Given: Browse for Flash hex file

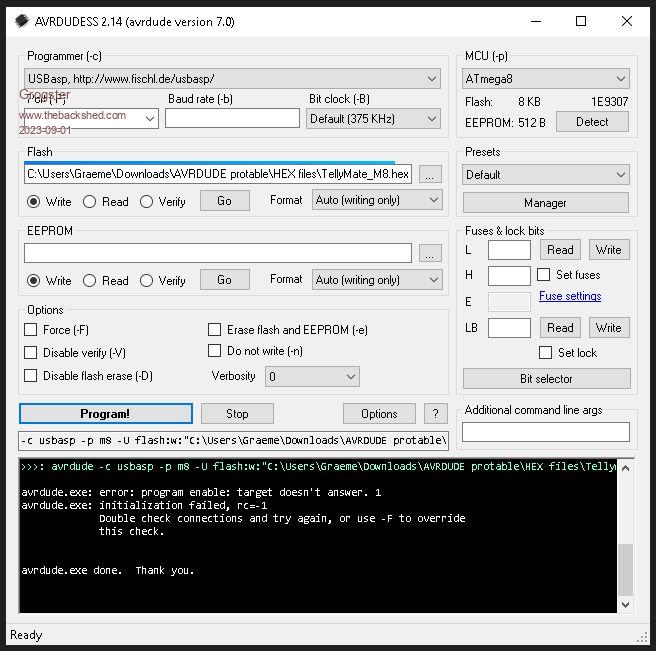Looking at the screenshot, I should click(x=430, y=174).
